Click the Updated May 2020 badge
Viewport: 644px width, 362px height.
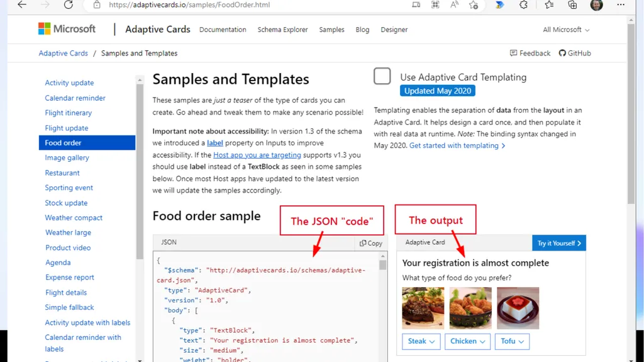coord(438,91)
